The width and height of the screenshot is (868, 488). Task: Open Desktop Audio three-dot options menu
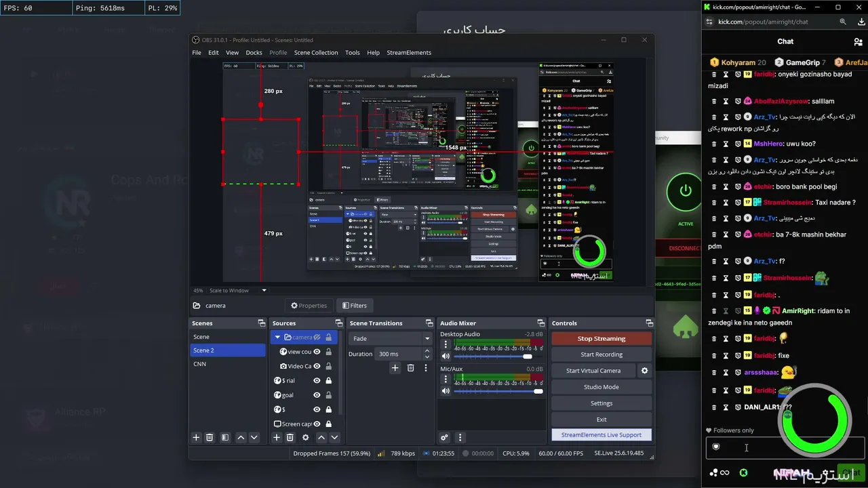(446, 344)
